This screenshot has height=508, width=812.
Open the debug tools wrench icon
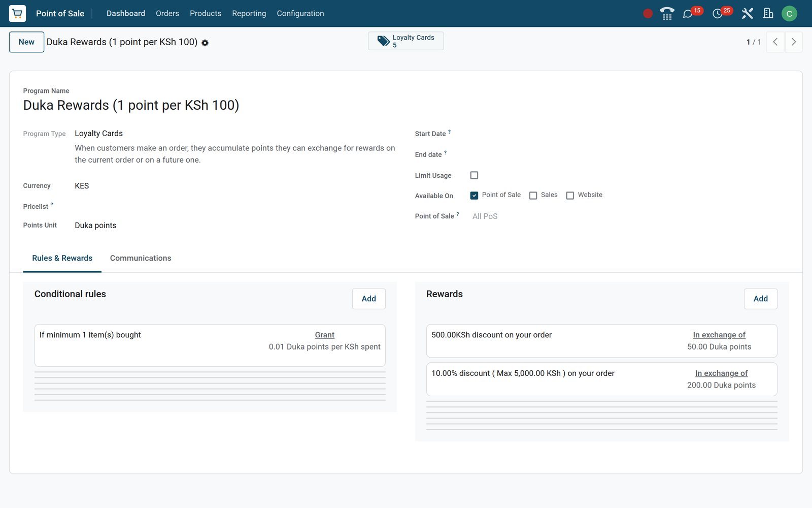pos(747,14)
